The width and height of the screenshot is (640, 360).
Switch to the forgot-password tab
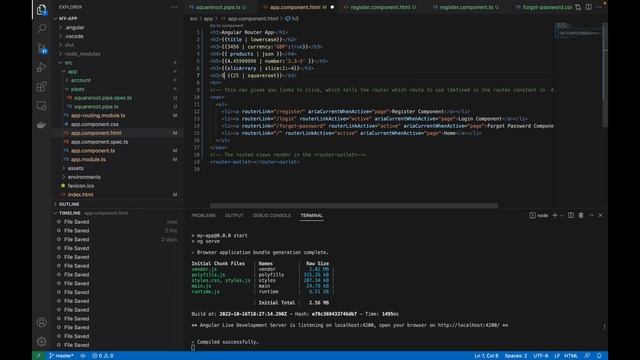point(546,7)
